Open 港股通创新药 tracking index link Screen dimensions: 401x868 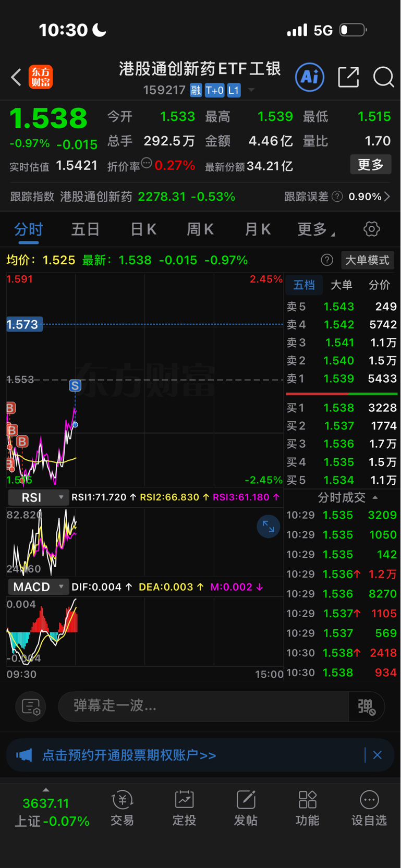tap(96, 197)
